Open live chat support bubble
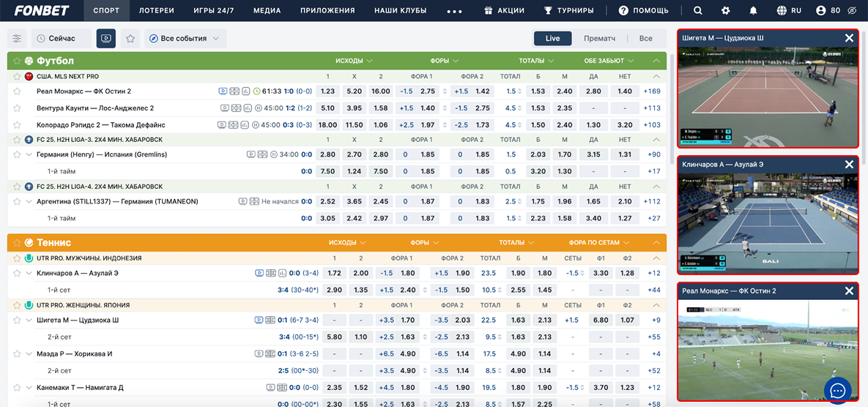This screenshot has width=868, height=412. 838,390
